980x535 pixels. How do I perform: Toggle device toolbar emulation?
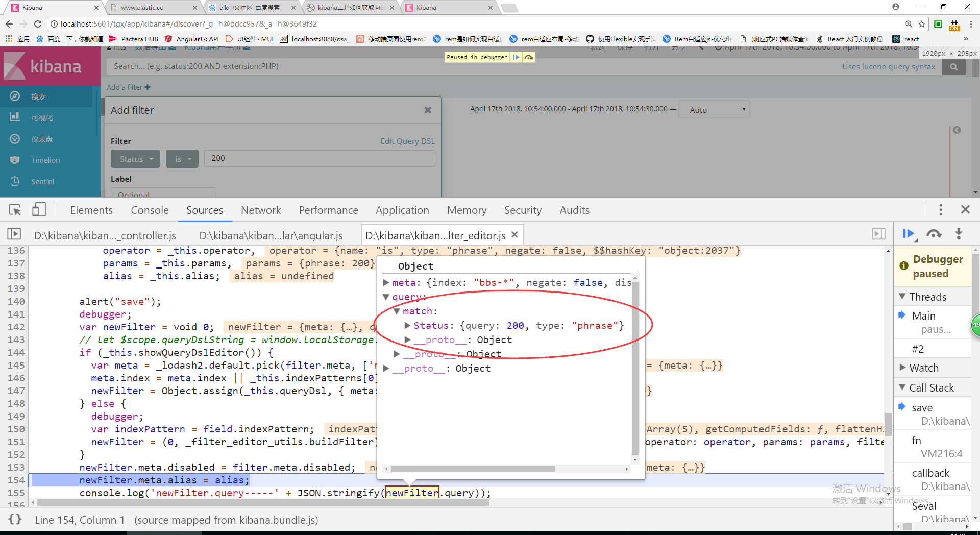pyautogui.click(x=39, y=210)
